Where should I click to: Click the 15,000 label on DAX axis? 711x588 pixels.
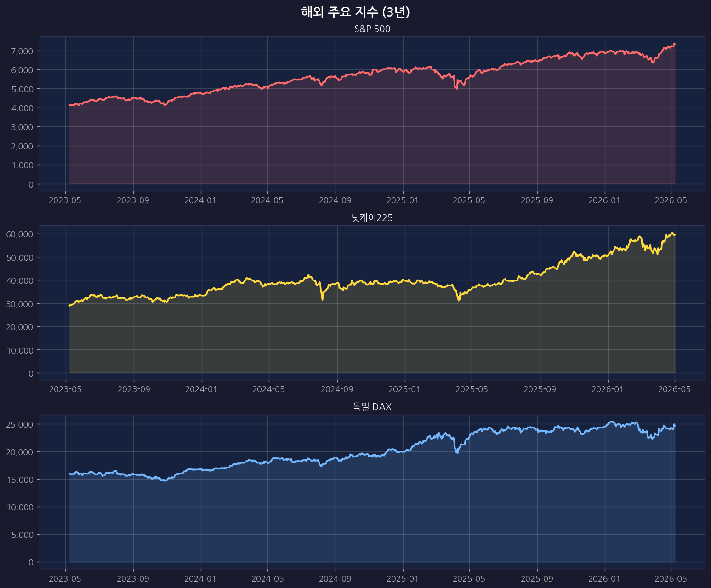click(x=20, y=480)
